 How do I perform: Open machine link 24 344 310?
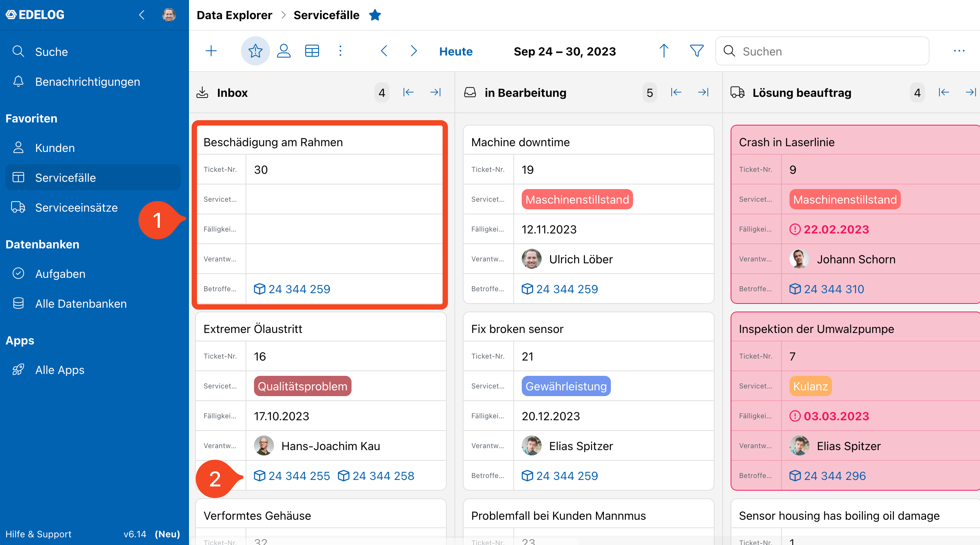[x=827, y=289]
